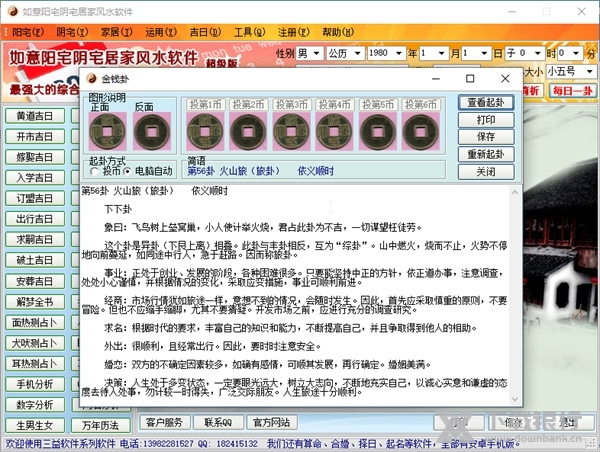Click the 官方网站 button
Image resolution: width=600 pixels, height=452 pixels.
point(272,423)
